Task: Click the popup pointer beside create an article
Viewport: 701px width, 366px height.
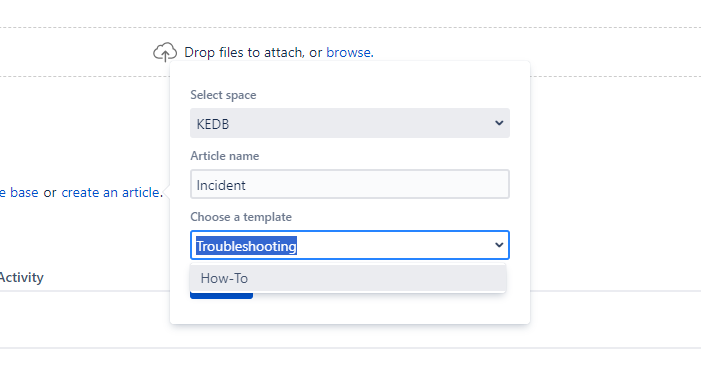Action: 167,193
